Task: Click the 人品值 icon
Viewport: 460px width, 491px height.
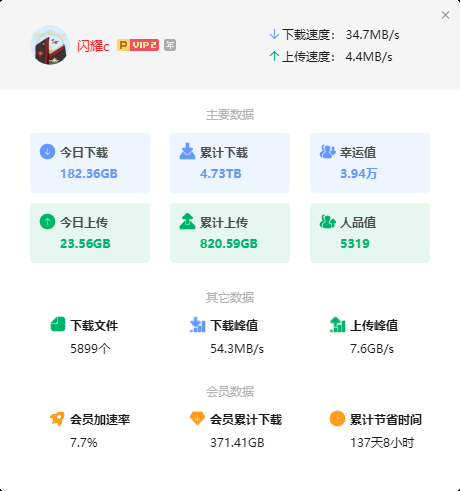Action: [327, 222]
